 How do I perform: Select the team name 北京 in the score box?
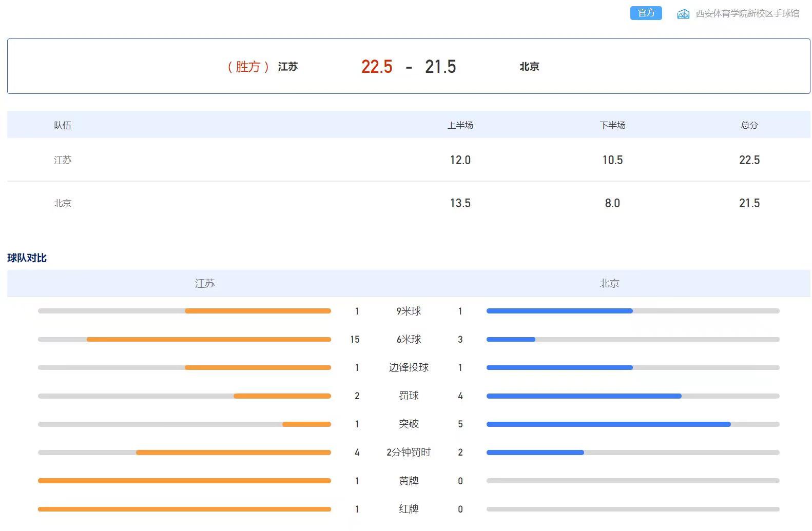tap(529, 67)
